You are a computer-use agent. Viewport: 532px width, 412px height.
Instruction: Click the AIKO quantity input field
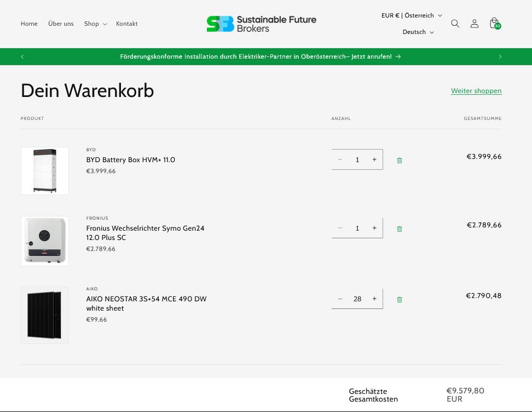pyautogui.click(x=357, y=299)
